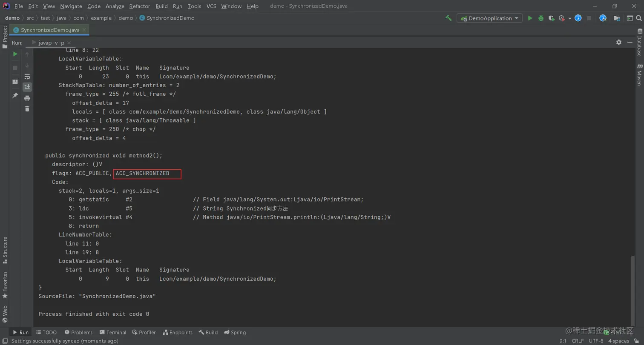Click the src breadcrumb
Image resolution: width=644 pixels, height=345 pixels.
(30, 18)
